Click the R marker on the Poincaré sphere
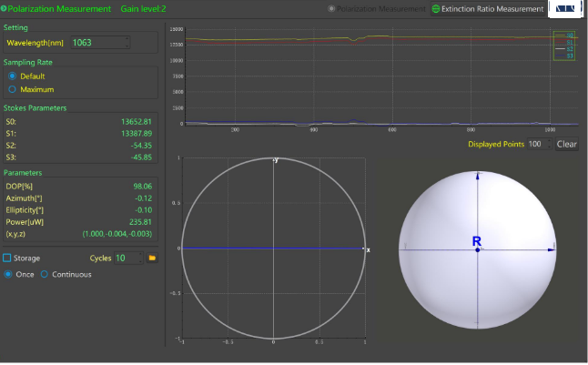 [x=476, y=241]
